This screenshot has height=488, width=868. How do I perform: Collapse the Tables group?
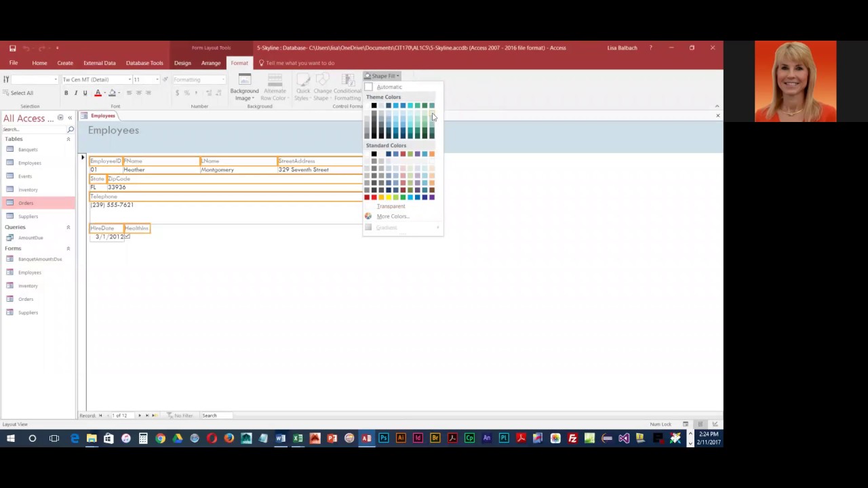click(x=68, y=139)
